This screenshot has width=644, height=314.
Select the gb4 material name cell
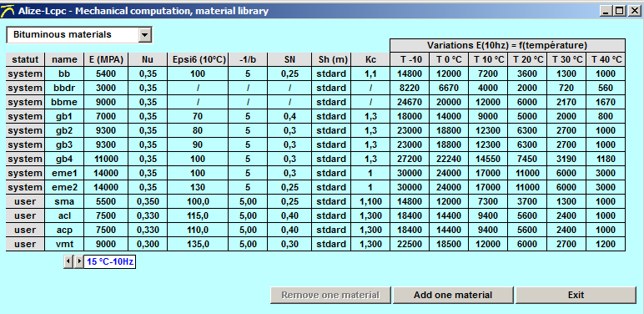(64, 159)
